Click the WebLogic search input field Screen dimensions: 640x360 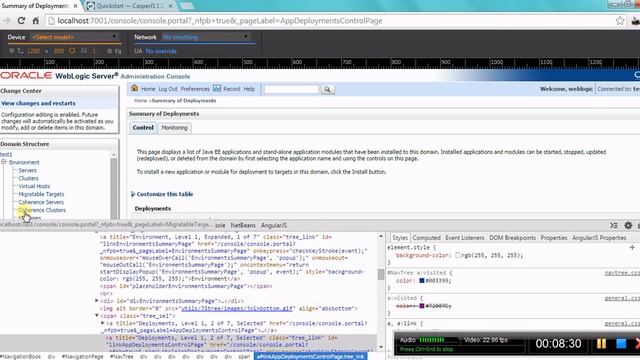291,89
